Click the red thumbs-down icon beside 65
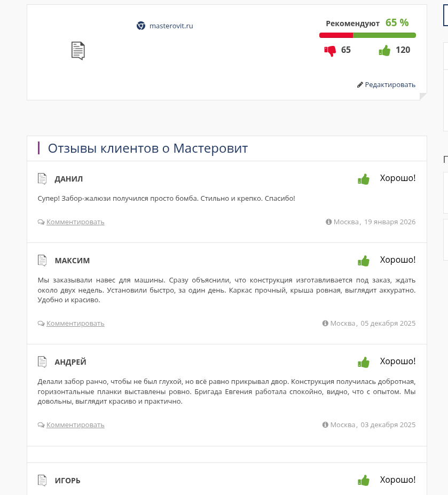The image size is (448, 495). 330,51
